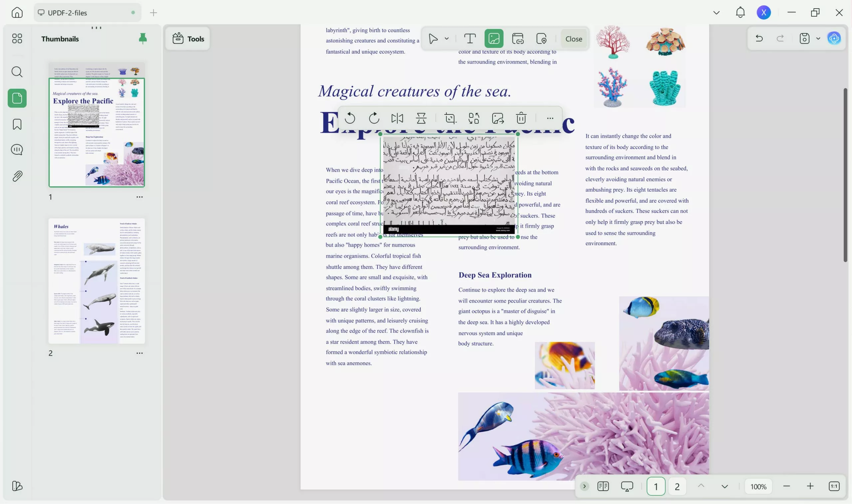The image size is (852, 504).
Task: Open a new tab with the plus button
Action: (153, 13)
